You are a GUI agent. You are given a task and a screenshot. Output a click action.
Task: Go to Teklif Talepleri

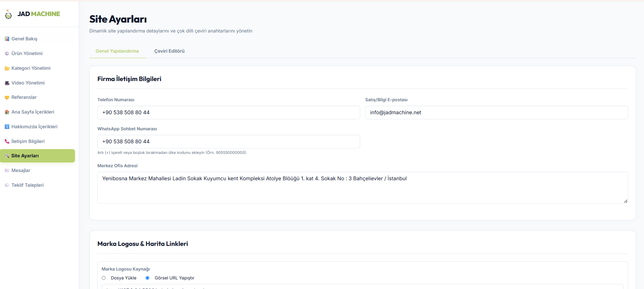[38, 185]
